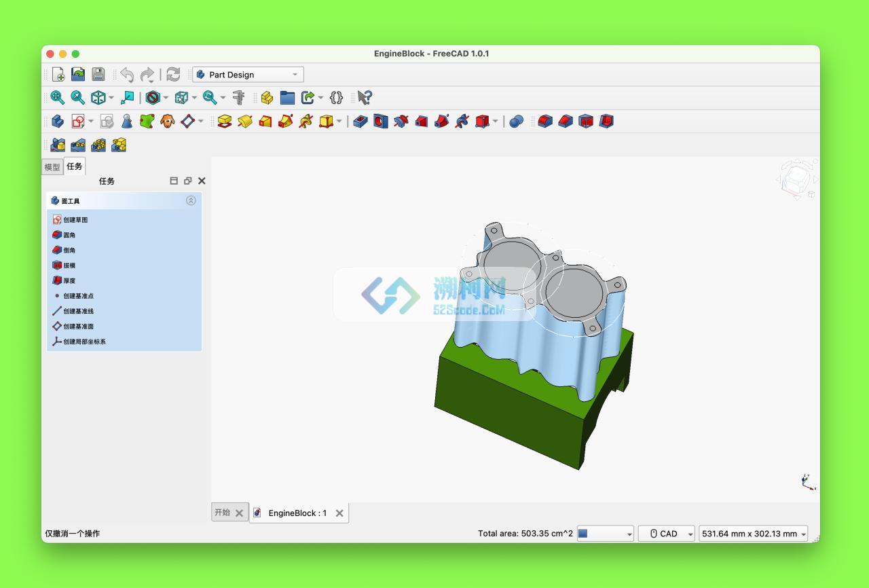Expand the additive primitive dropdown arrow
Screen dimensions: 869x588
point(339,122)
